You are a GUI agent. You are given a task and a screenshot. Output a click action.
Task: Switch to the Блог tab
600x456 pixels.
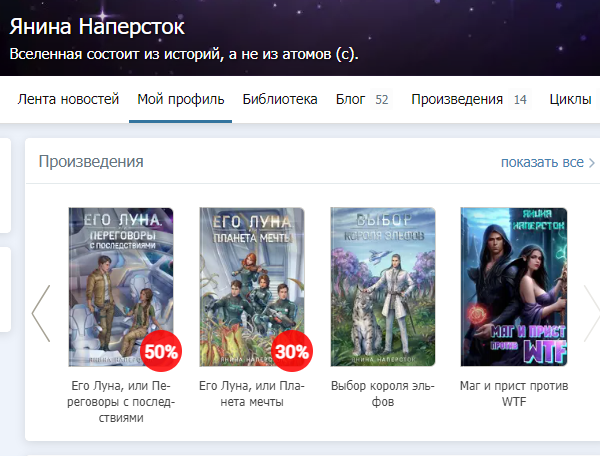[362, 99]
